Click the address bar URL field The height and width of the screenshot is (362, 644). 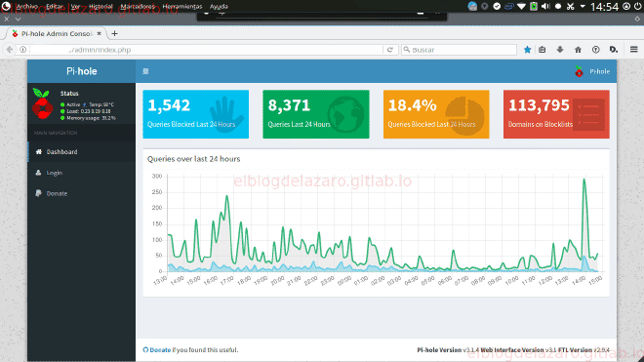[x=205, y=50]
